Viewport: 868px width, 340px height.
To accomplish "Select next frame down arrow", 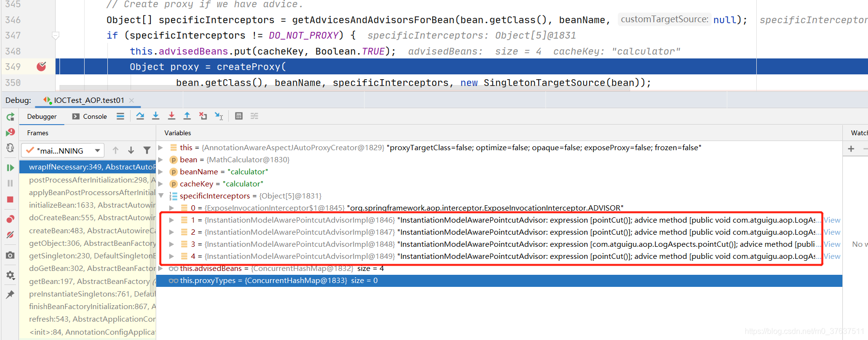I will pyautogui.click(x=131, y=151).
